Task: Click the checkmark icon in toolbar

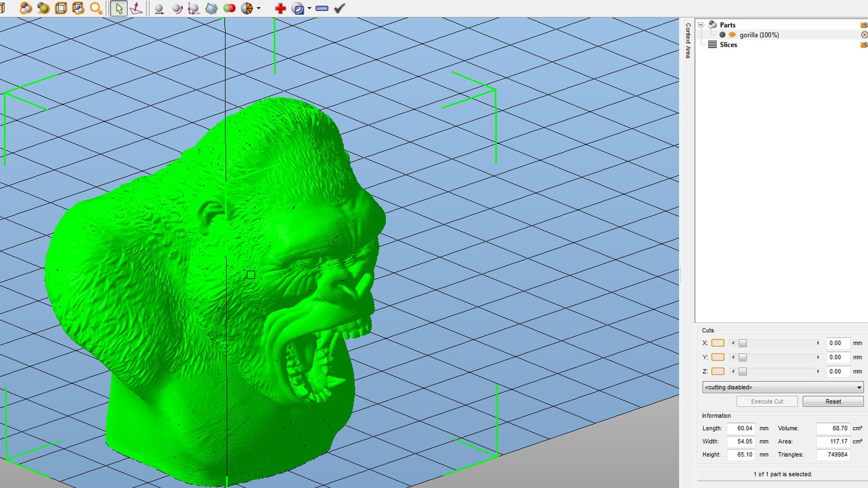Action: click(340, 8)
